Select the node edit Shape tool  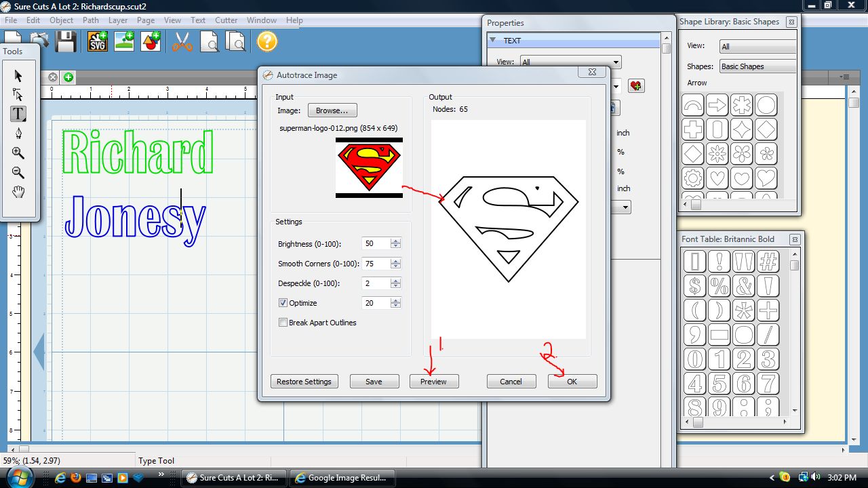(x=18, y=95)
